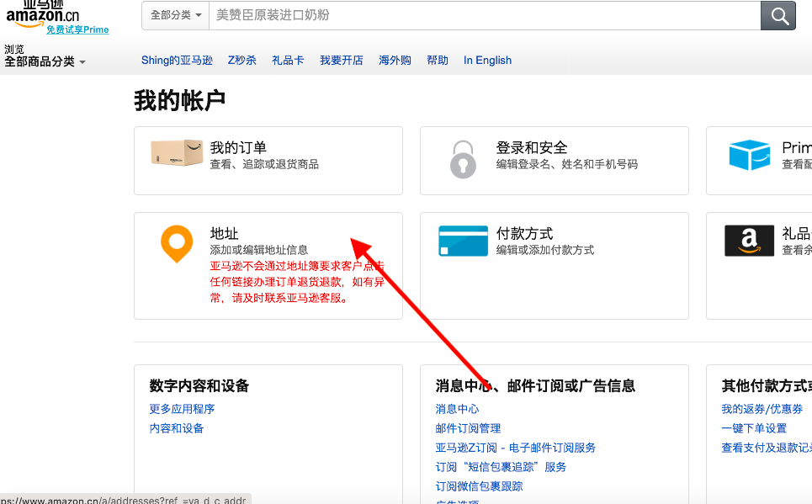Click the 数字内容和设备 heading
The image size is (812, 504).
199,386
